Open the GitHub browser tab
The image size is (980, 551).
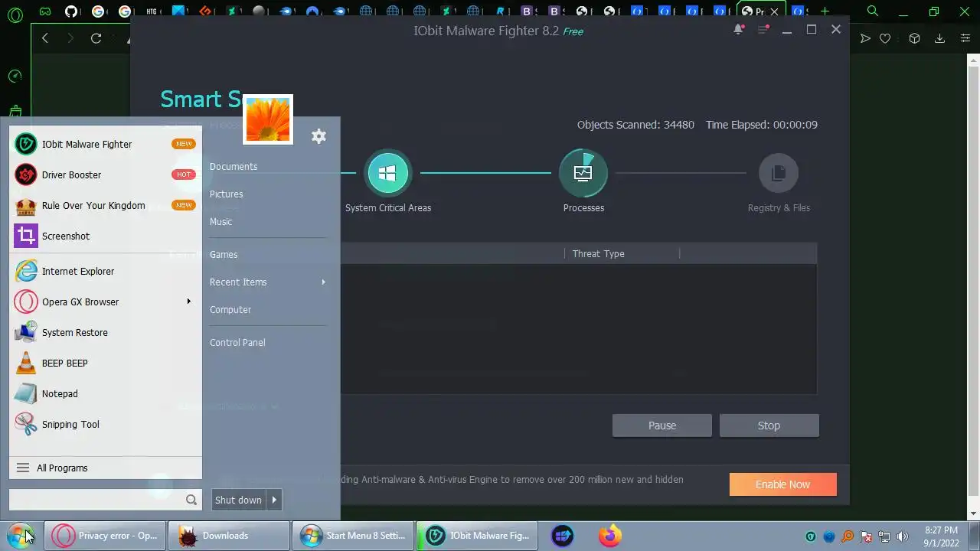[71, 11]
